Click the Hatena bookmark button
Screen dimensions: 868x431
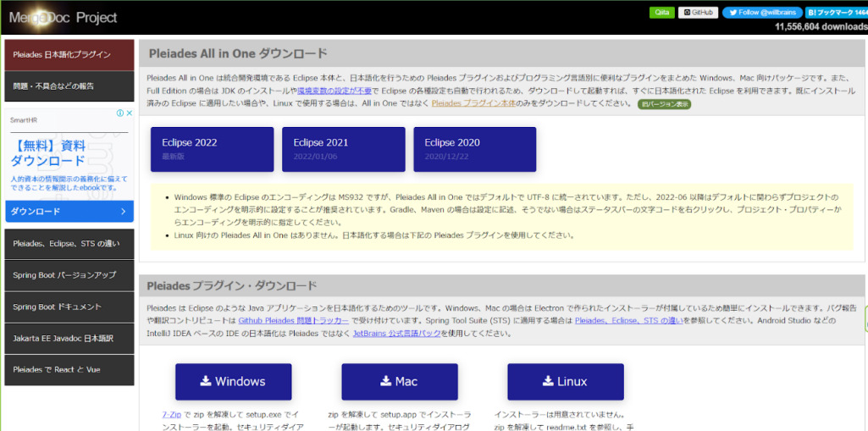[x=837, y=12]
